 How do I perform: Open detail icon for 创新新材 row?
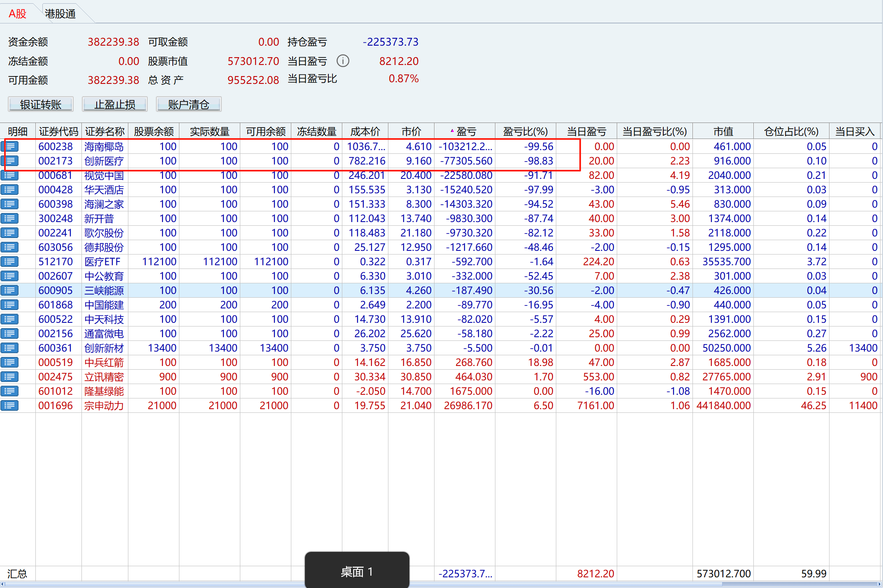(x=9, y=348)
